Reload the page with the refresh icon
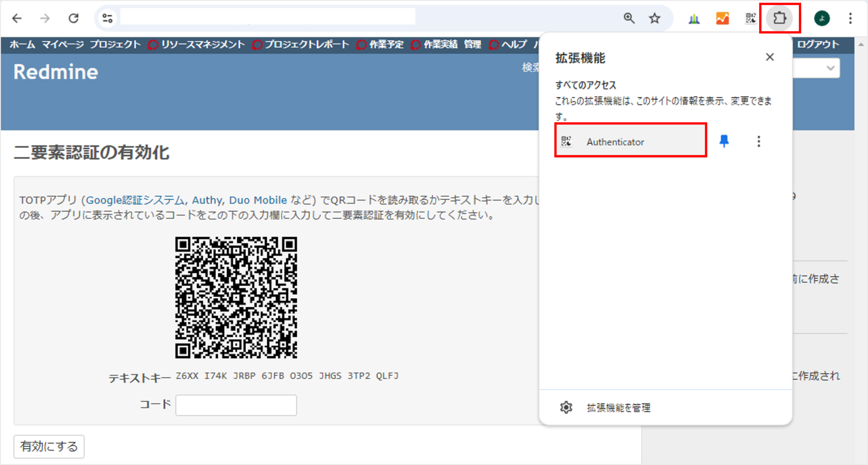 (x=73, y=18)
